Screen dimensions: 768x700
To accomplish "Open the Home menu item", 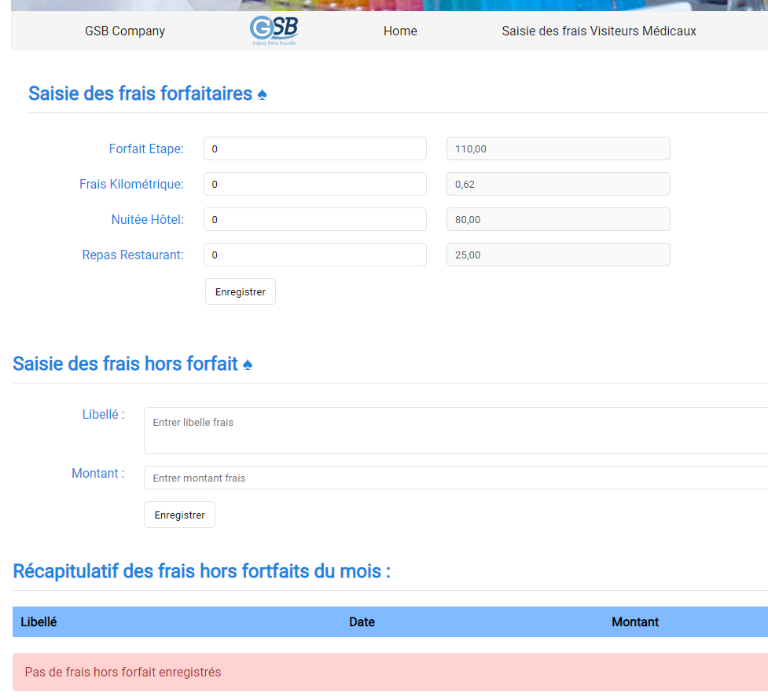I will point(400,31).
